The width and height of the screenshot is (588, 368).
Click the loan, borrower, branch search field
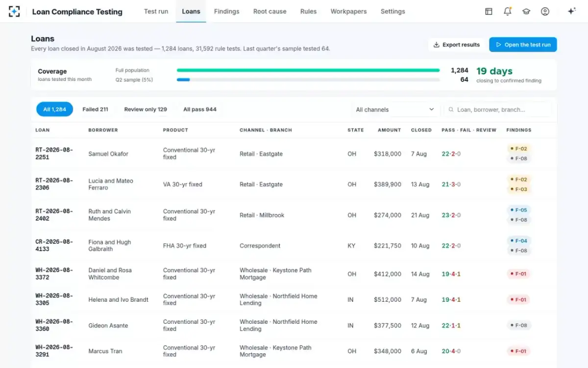coord(498,109)
